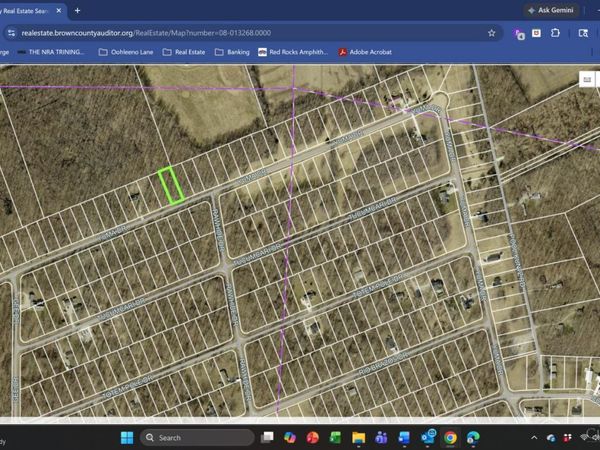Open the Adobe Acrobat bookmark
Image resolution: width=600 pixels, height=450 pixels.
pos(365,52)
